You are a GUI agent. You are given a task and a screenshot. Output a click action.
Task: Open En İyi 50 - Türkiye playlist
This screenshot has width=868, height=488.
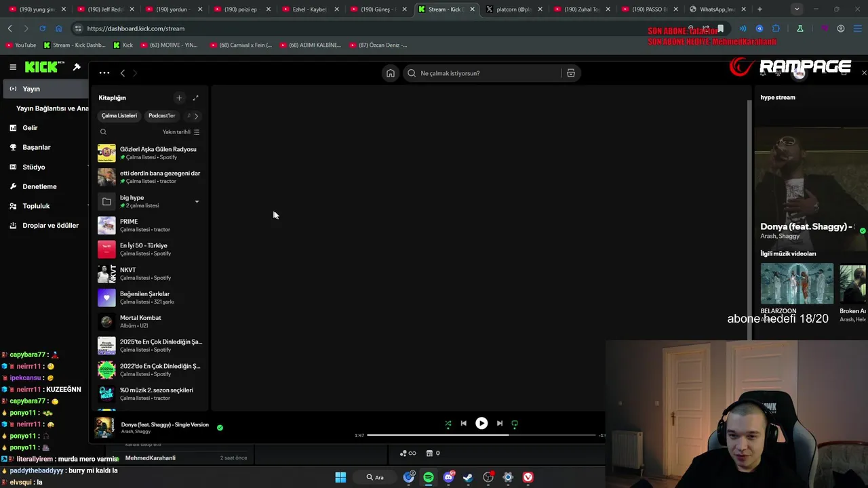pos(150,249)
